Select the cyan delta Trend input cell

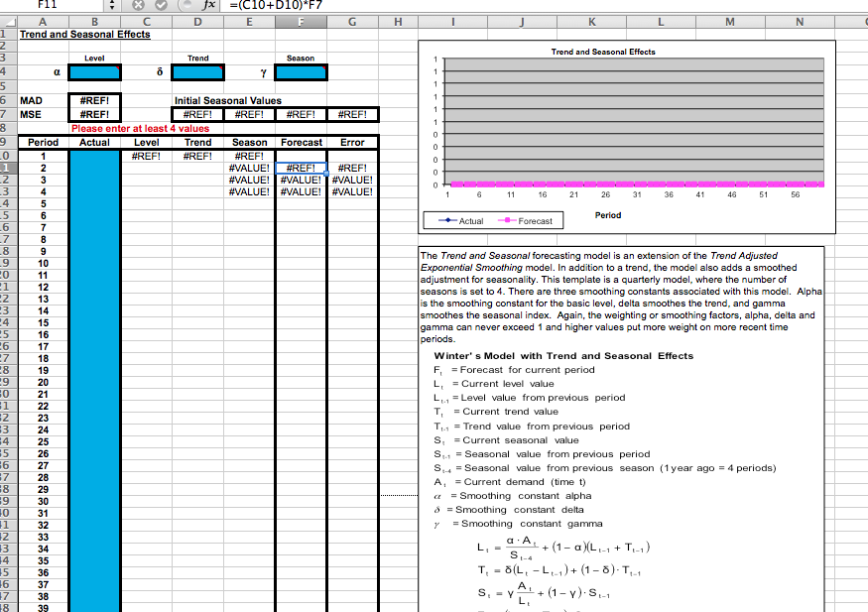point(197,71)
